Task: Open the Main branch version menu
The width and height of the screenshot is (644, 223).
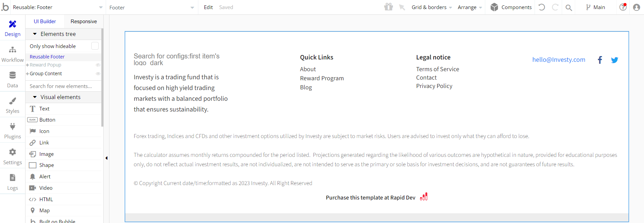Action: click(595, 7)
